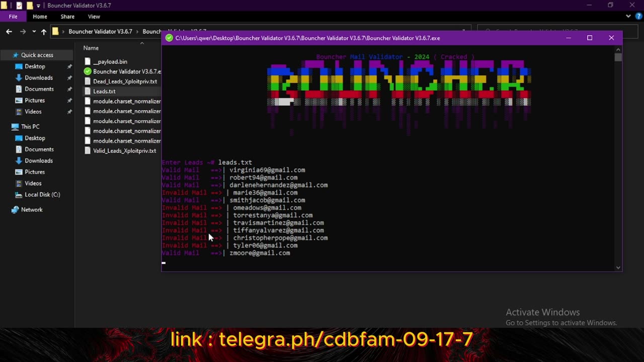Click darlenehernandez@gmail.com in console output
The image size is (644, 362).
pyautogui.click(x=278, y=185)
